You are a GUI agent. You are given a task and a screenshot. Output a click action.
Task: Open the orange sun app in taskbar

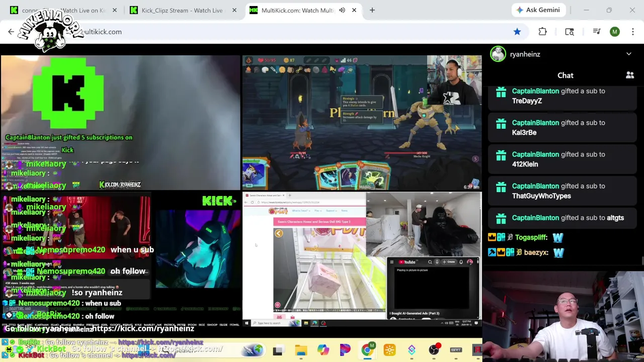pos(389,349)
